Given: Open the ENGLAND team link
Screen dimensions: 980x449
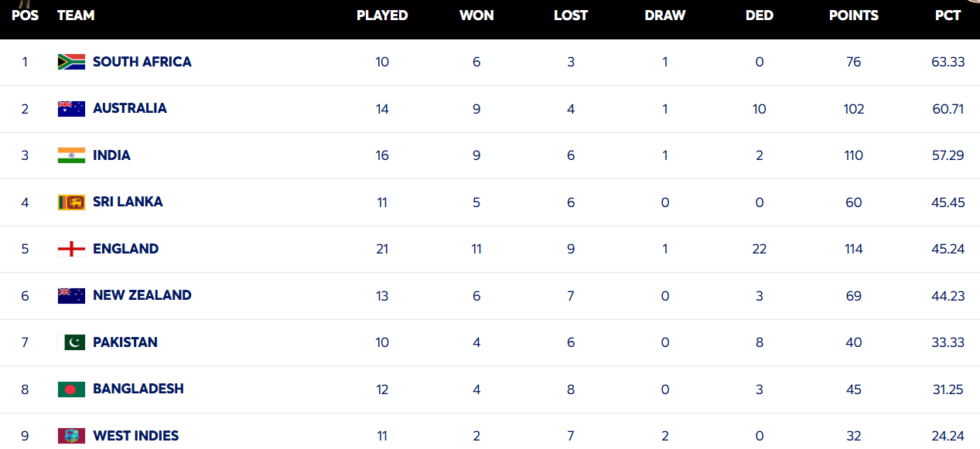Looking at the screenshot, I should click(125, 249).
